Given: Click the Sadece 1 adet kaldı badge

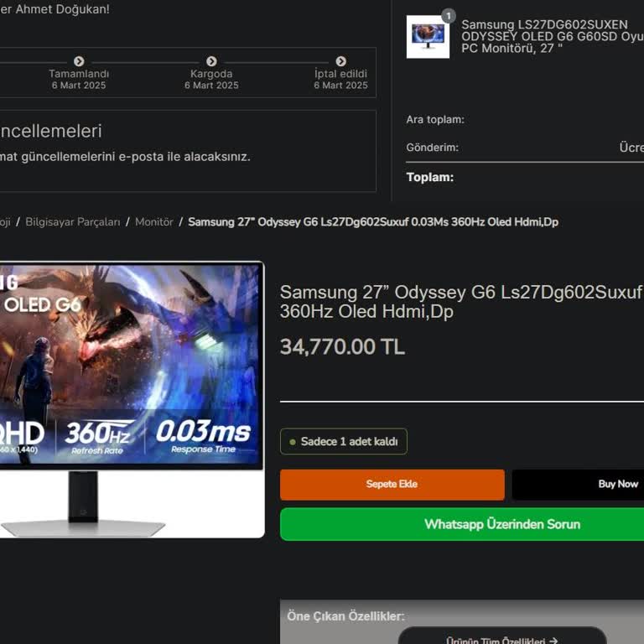Looking at the screenshot, I should point(344,442).
